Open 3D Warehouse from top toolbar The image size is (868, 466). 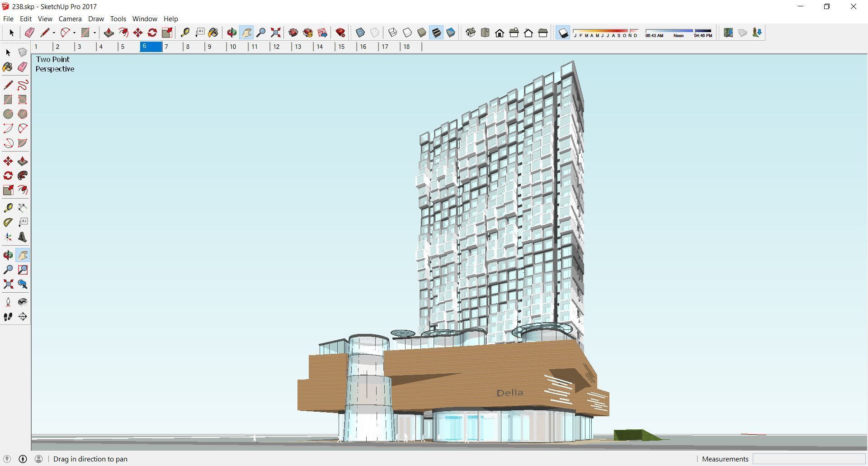[x=293, y=33]
